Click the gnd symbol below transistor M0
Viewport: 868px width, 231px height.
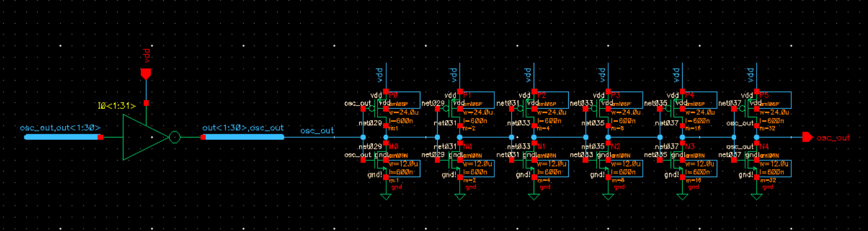tap(386, 196)
